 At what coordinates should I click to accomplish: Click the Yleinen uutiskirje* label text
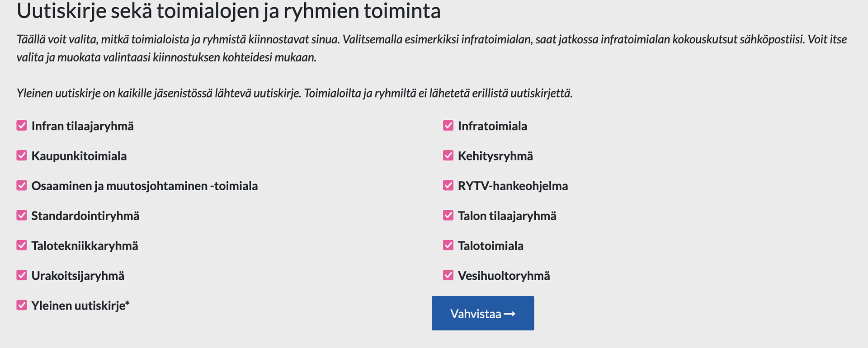[80, 306]
